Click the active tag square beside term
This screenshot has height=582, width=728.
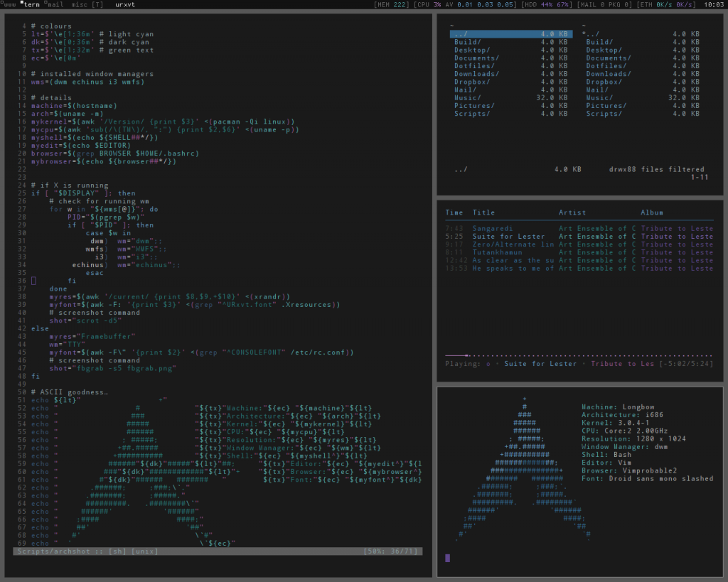(x=22, y=2)
